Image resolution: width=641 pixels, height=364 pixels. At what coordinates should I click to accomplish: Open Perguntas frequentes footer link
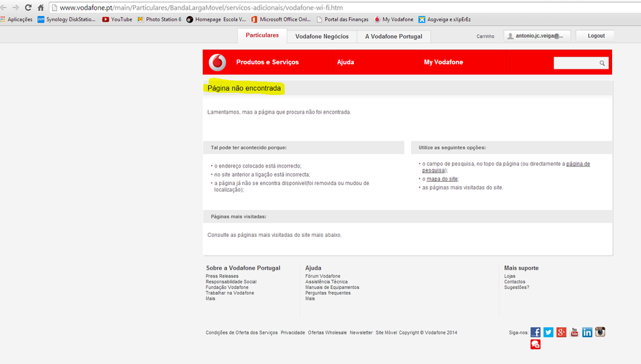(328, 293)
